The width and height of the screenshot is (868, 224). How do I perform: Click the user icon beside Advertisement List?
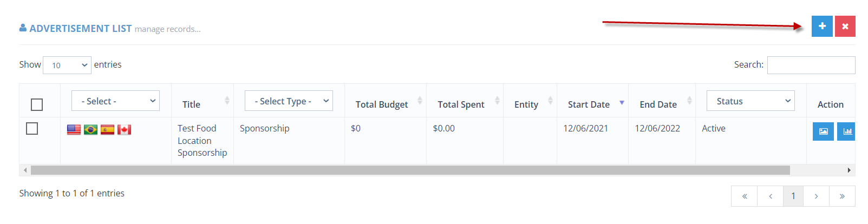pos(23,28)
